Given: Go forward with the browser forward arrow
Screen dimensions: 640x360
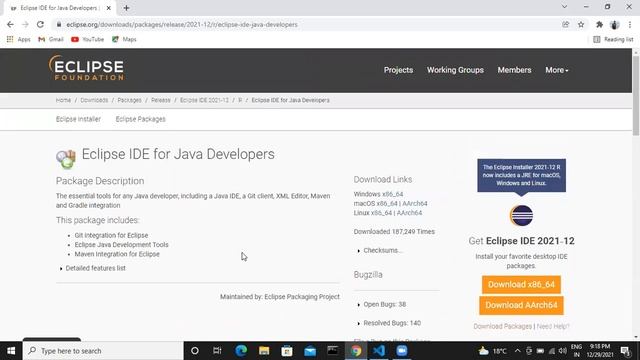Looking at the screenshot, I should pos(25,24).
